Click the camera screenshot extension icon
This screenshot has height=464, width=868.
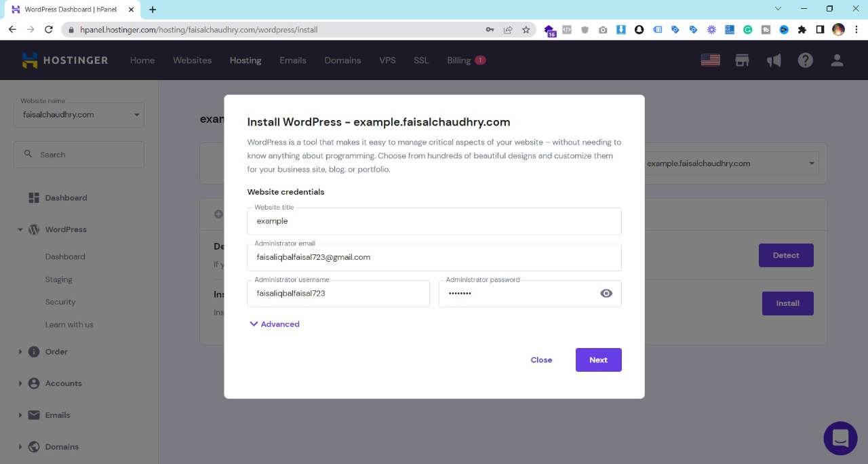coord(603,30)
